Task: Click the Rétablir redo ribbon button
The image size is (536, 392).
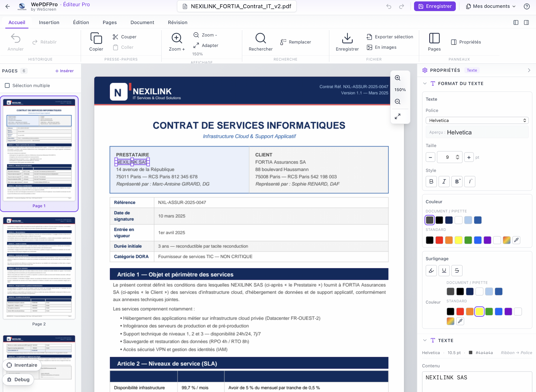Action: (x=45, y=42)
